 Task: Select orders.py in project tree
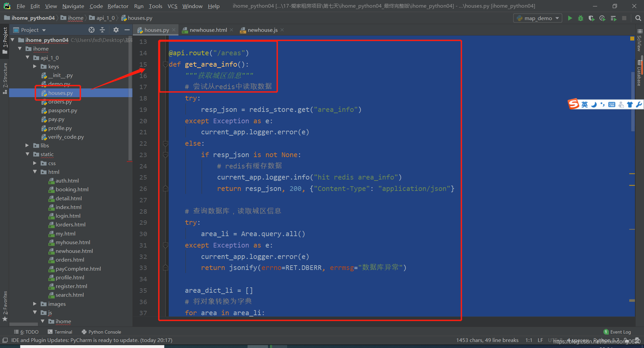point(60,101)
